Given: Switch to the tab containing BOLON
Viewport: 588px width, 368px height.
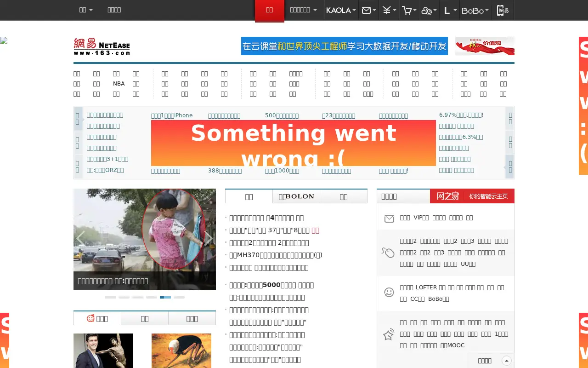Looking at the screenshot, I should (x=296, y=196).
